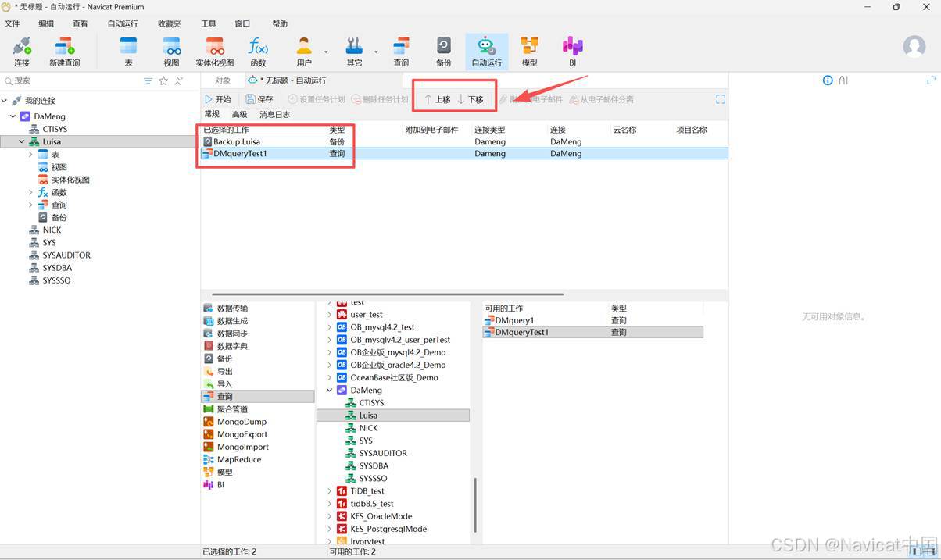Switch to the 对象 tab
Screen dimensions: 941x560
(x=223, y=80)
